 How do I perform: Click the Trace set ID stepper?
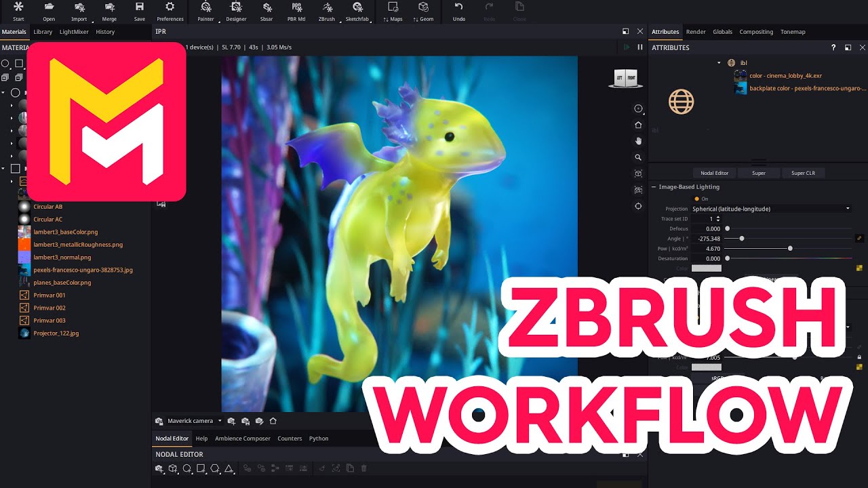coord(718,219)
